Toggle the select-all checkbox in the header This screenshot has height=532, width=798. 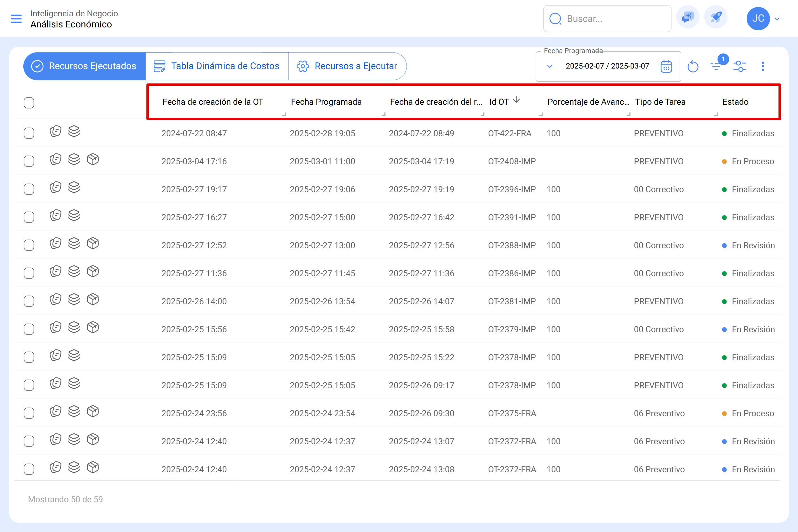tap(29, 103)
